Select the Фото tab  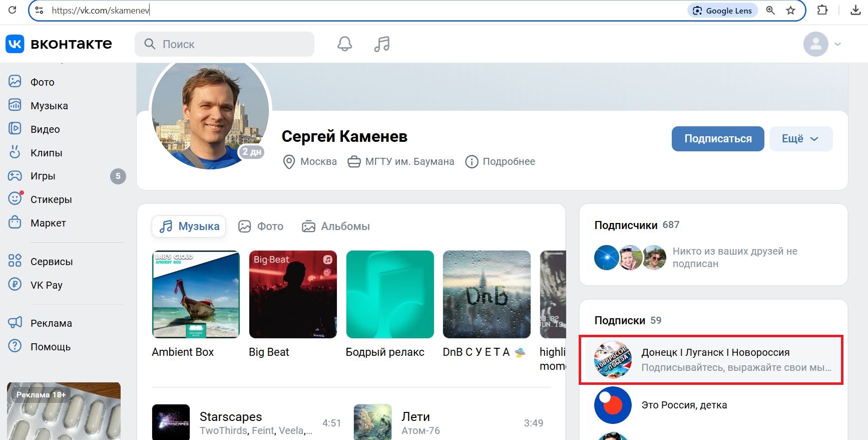coord(261,227)
